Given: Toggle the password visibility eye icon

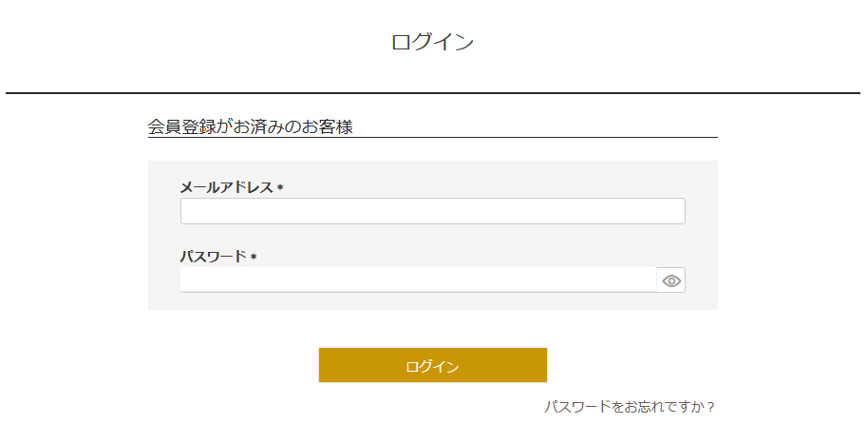Looking at the screenshot, I should tap(671, 280).
